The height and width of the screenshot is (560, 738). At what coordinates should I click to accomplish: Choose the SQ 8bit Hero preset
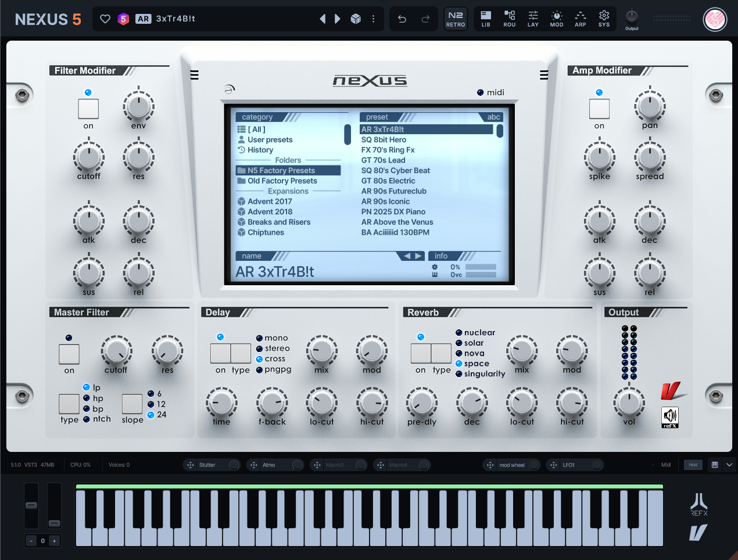pos(384,140)
